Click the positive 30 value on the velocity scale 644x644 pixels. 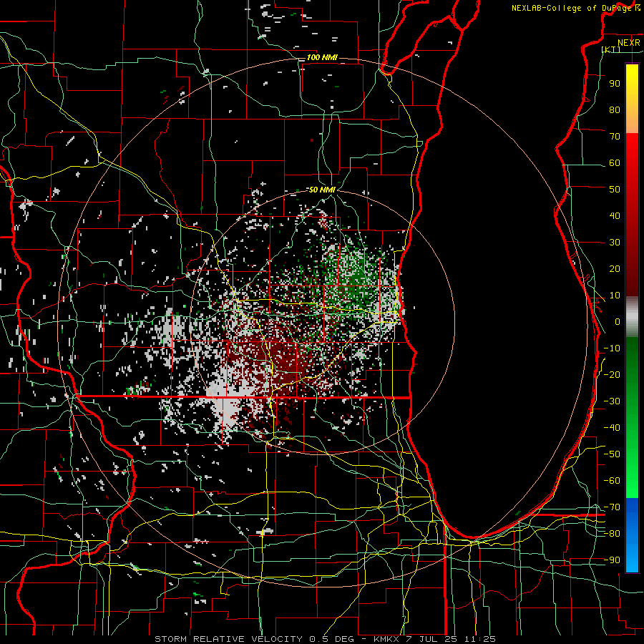pos(615,243)
